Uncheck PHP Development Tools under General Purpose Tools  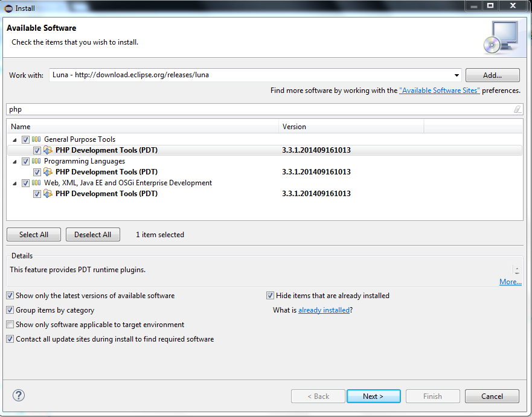point(37,150)
